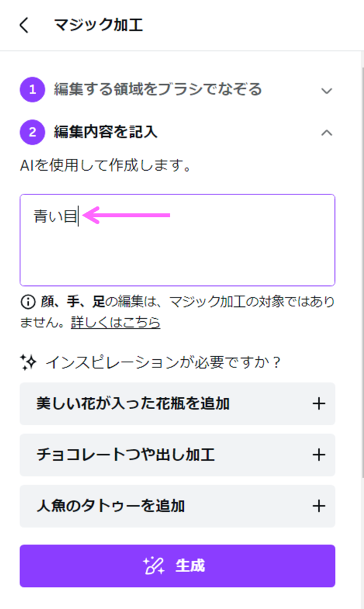Click the purple step 2 number badge
Viewport: 364px width, 609px height.
pos(32,132)
